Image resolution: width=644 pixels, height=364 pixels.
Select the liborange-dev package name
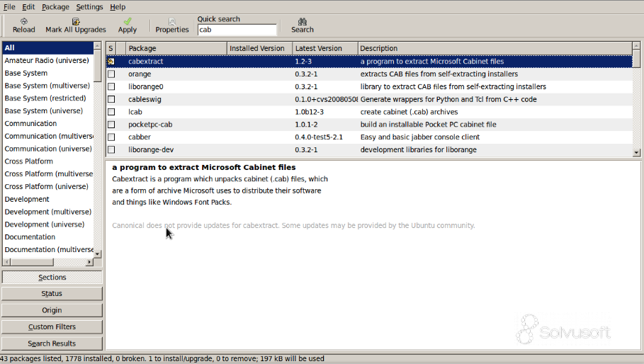pyautogui.click(x=151, y=150)
